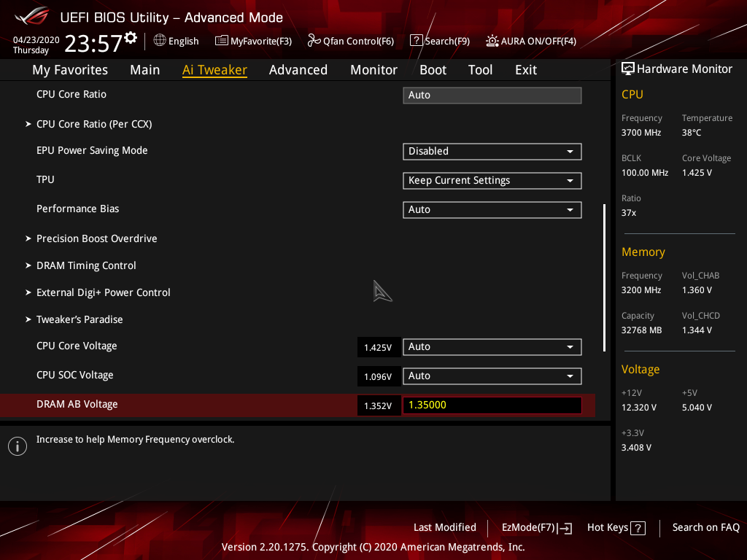Image resolution: width=747 pixels, height=560 pixels.
Task: Click the BCLK 100.00 MHz value
Action: point(645,173)
